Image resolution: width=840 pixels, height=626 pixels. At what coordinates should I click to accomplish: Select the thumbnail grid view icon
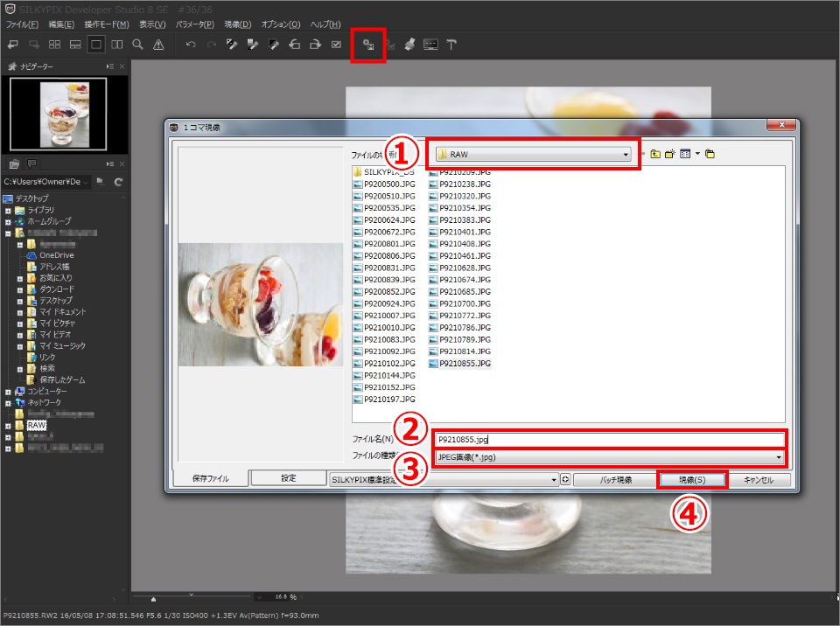click(x=54, y=44)
